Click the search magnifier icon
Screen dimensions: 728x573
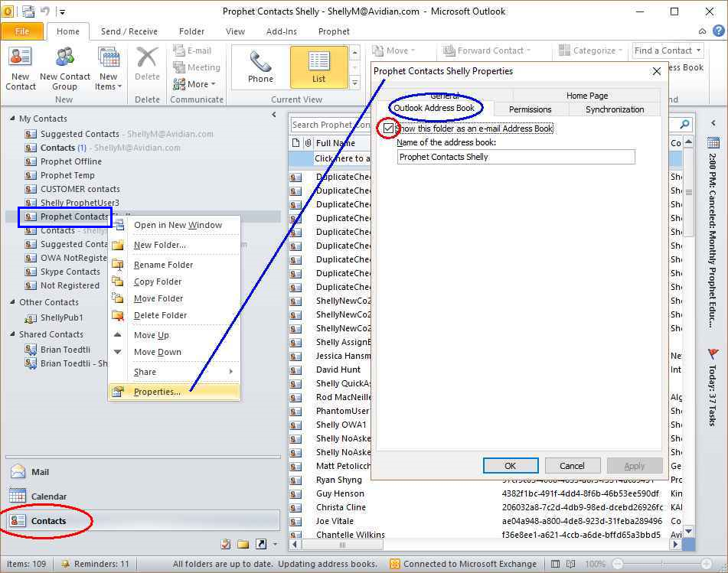pyautogui.click(x=684, y=125)
